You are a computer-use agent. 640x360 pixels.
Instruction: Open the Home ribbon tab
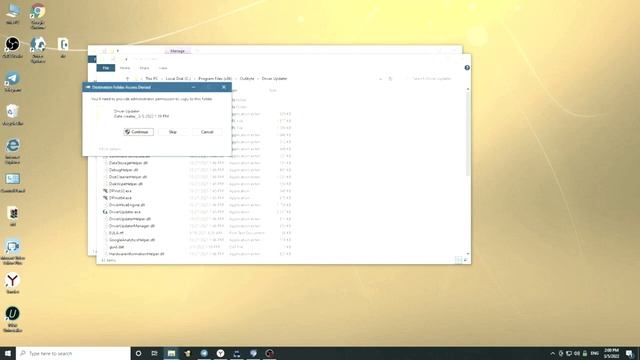click(x=125, y=68)
